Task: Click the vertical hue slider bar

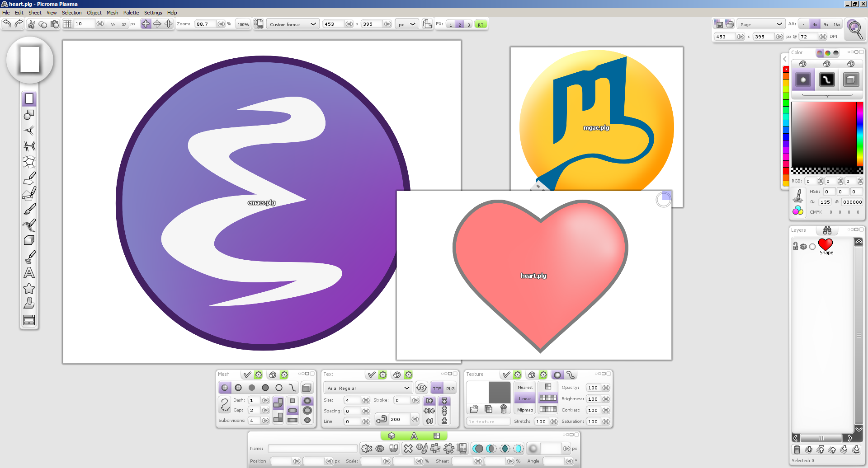Action: (x=860, y=134)
